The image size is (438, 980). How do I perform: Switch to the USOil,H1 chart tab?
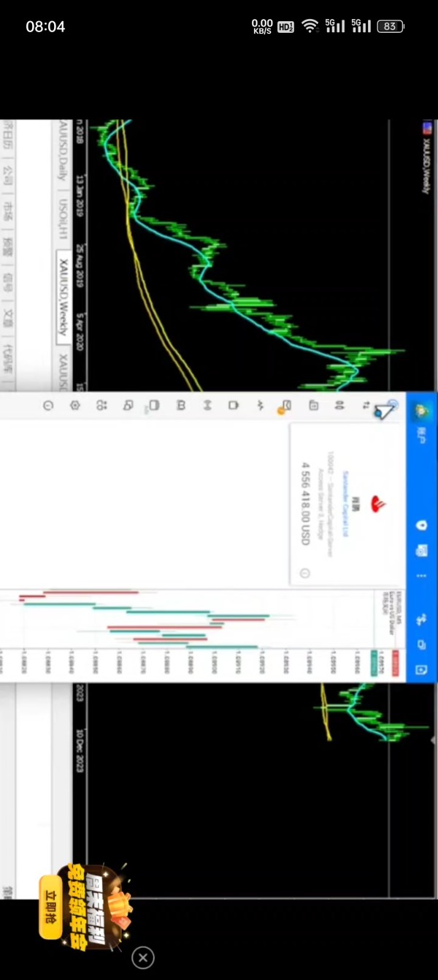coord(64,218)
